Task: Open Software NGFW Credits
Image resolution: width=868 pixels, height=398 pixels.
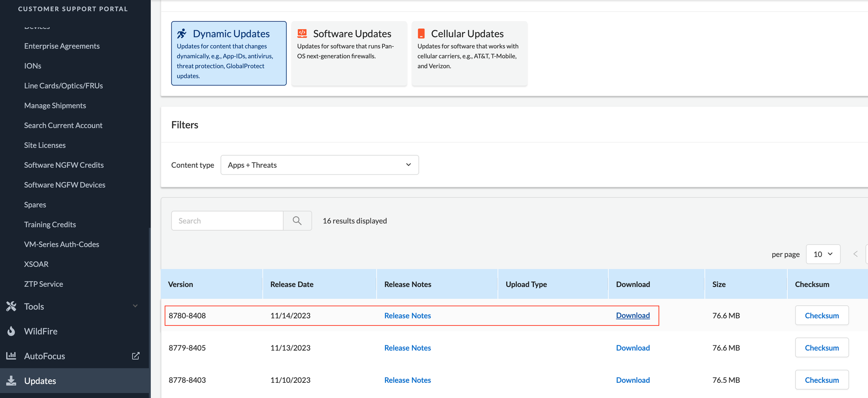Action: (x=64, y=165)
